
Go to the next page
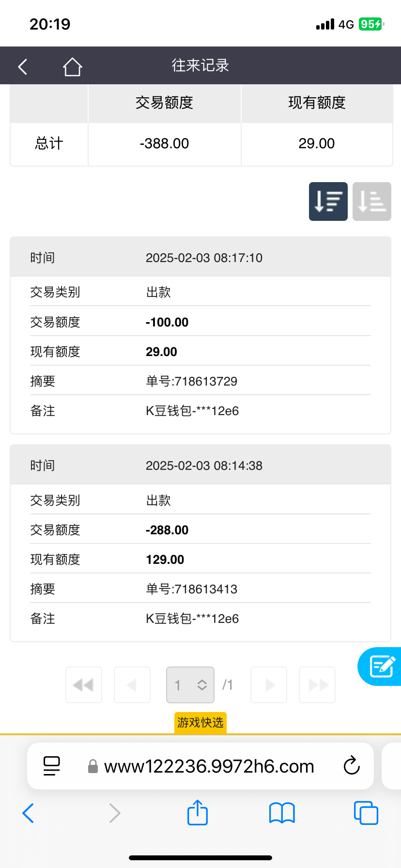click(x=269, y=685)
